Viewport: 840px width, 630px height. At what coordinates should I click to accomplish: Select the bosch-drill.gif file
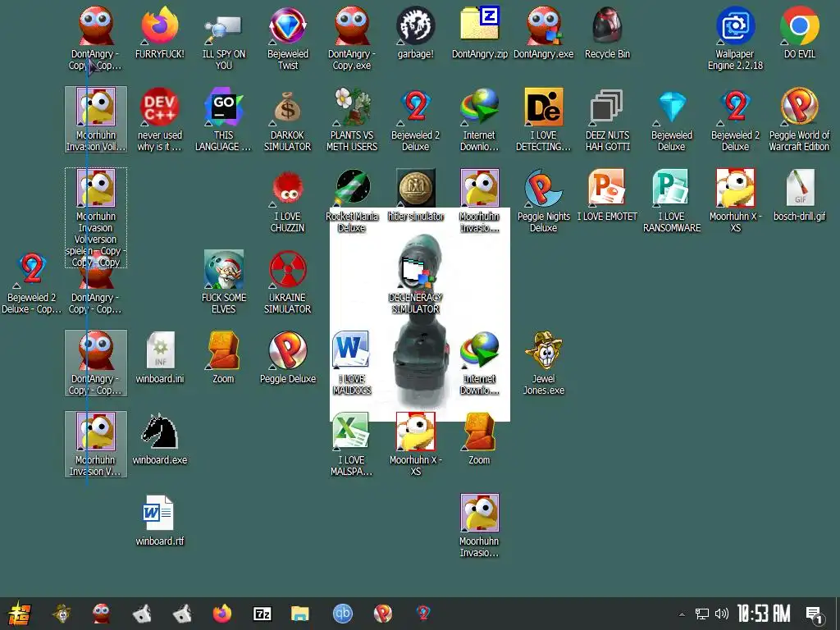tap(799, 196)
